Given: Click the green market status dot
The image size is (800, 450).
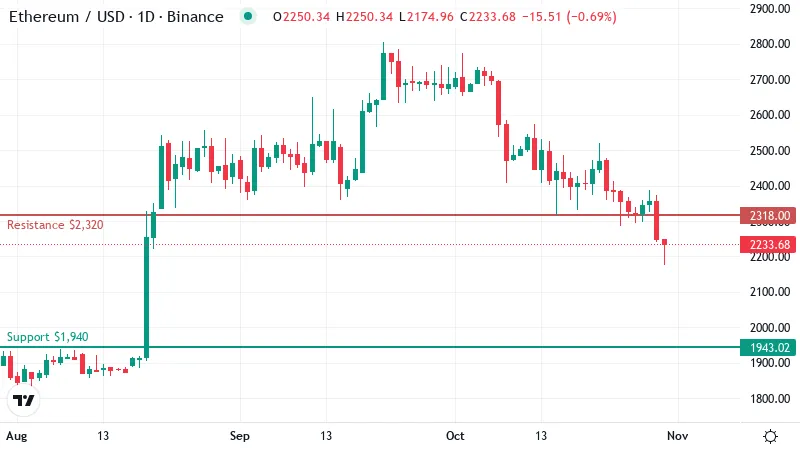Looking at the screenshot, I should tap(248, 16).
